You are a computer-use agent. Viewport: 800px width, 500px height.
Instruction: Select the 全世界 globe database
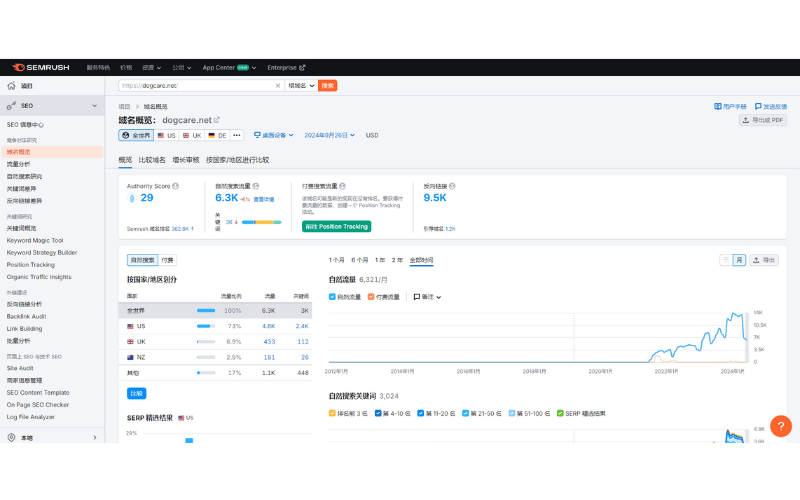(136, 135)
